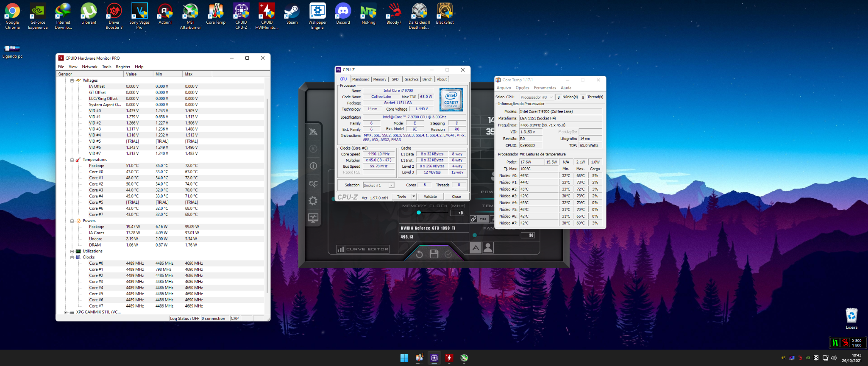
Task: Select the Lixeira recycle bin icon
Action: pos(851,319)
